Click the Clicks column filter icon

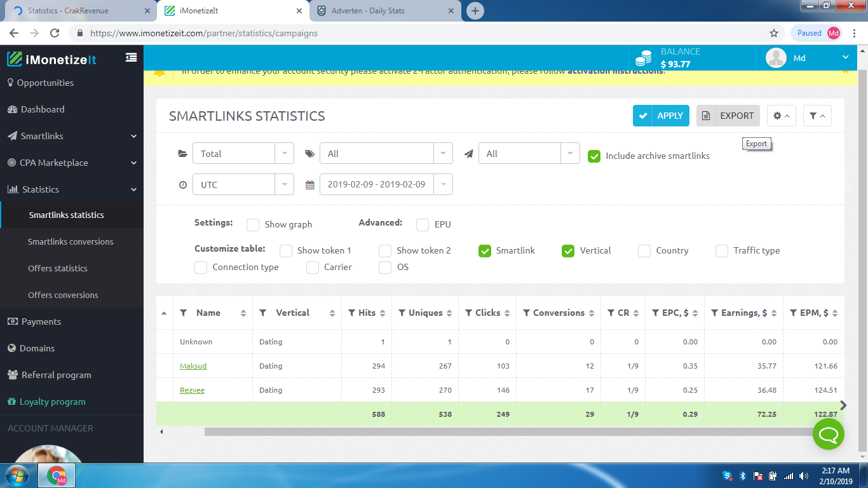(468, 313)
